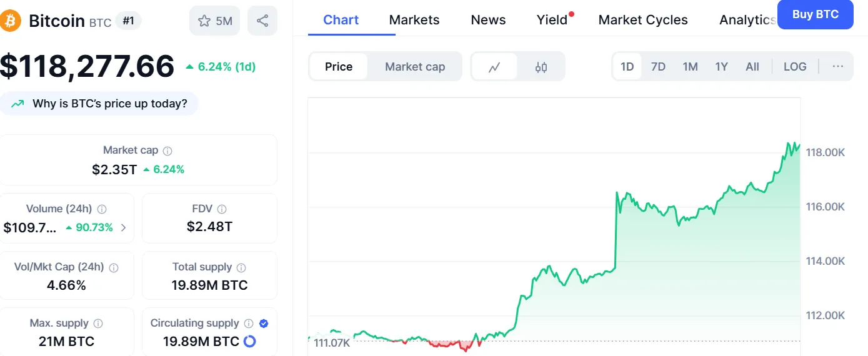Viewport: 868px width, 356px height.
Task: Click the Buy BTC button
Action: [x=816, y=14]
